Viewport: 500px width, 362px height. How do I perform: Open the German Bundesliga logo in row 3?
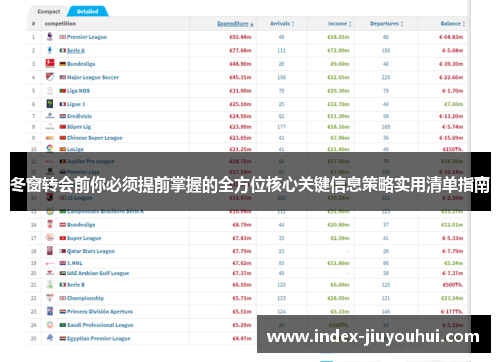point(50,63)
